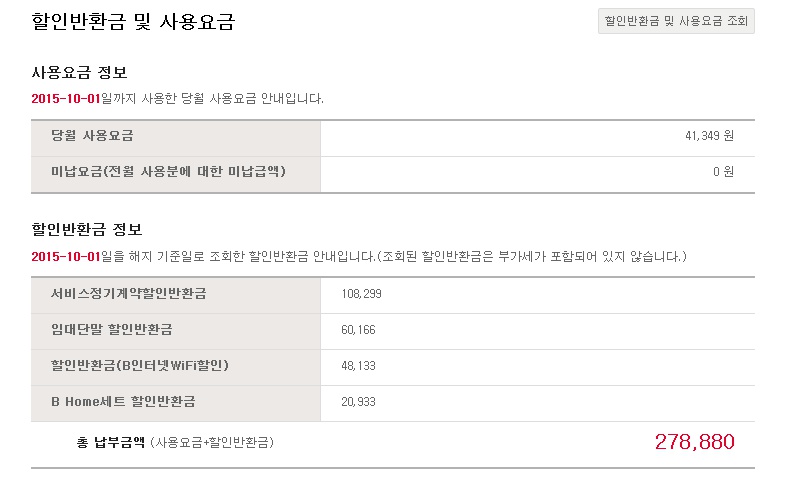
Task: Select 임대단말 할인반환금 row label
Action: click(x=111, y=329)
